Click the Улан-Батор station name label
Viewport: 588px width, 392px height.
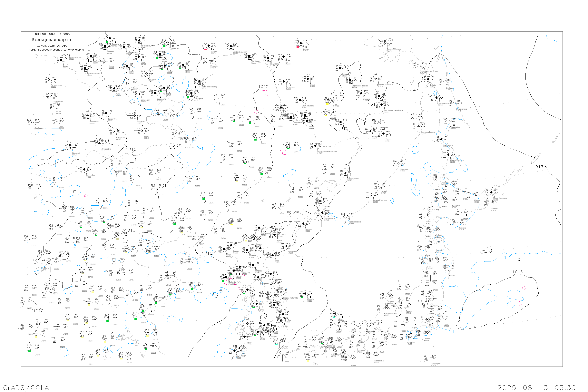[x=58, y=102]
